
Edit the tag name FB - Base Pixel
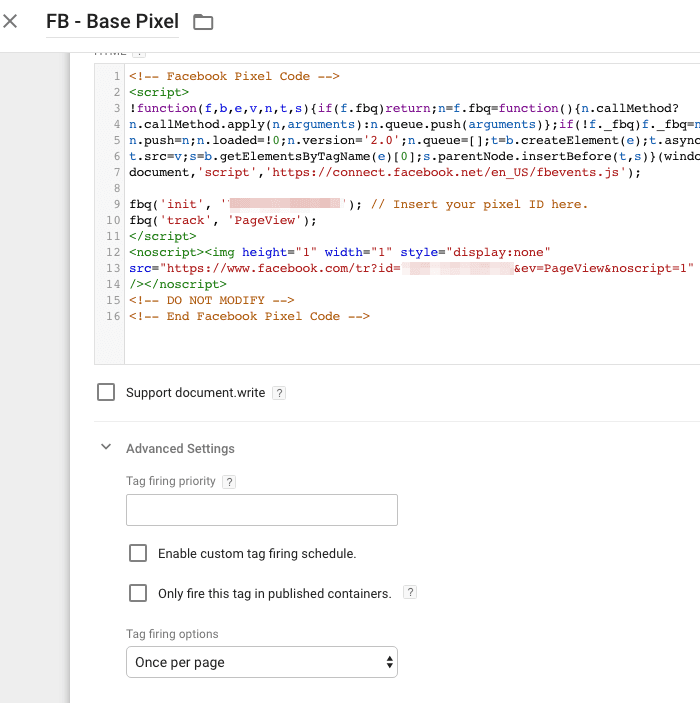[x=113, y=21]
